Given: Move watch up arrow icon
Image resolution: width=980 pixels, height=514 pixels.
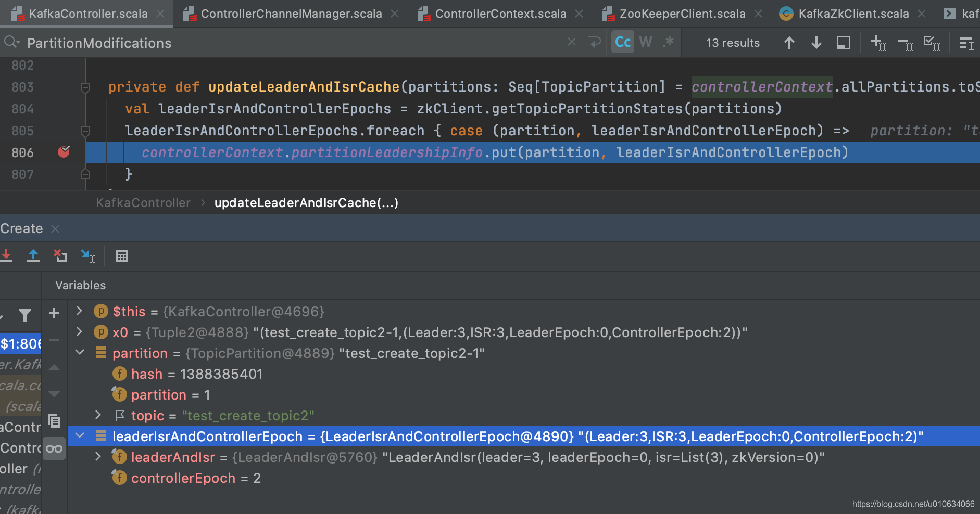Looking at the screenshot, I should pyautogui.click(x=54, y=367).
